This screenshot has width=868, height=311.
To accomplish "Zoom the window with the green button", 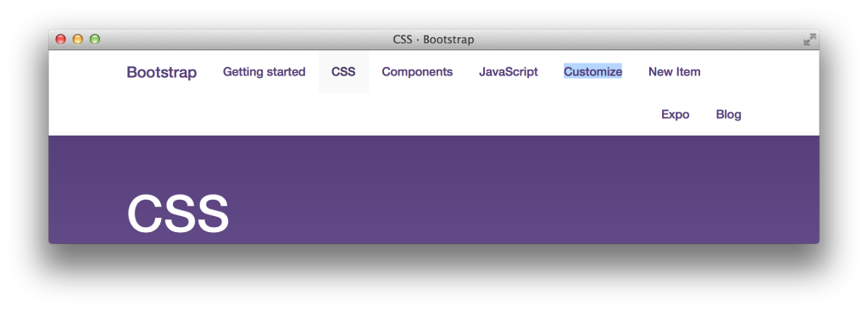I will [x=95, y=39].
